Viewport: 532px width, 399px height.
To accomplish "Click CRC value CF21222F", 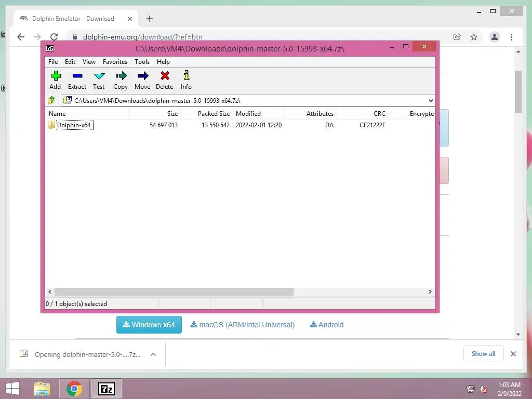I will click(x=372, y=125).
